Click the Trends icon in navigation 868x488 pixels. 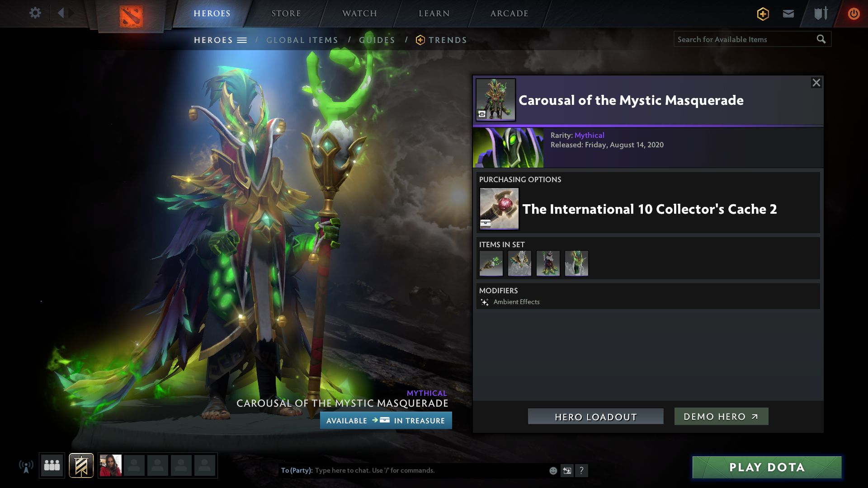[x=420, y=40]
